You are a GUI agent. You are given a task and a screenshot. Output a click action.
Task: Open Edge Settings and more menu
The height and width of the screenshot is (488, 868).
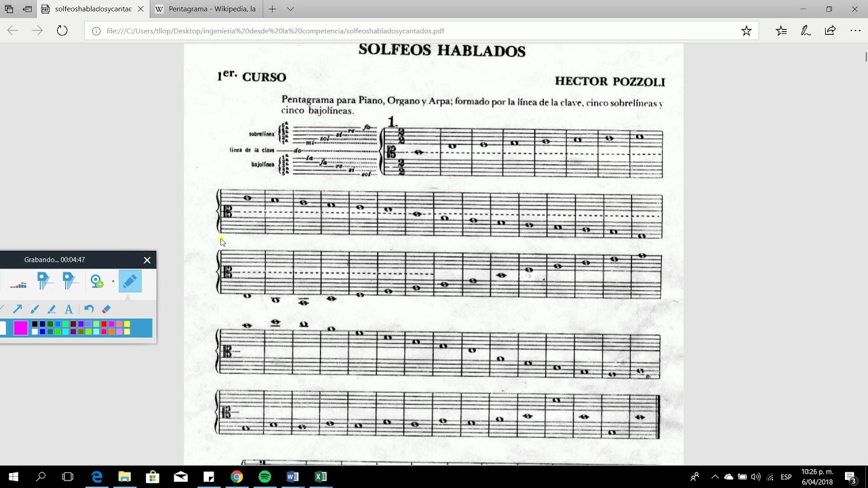pyautogui.click(x=854, y=30)
